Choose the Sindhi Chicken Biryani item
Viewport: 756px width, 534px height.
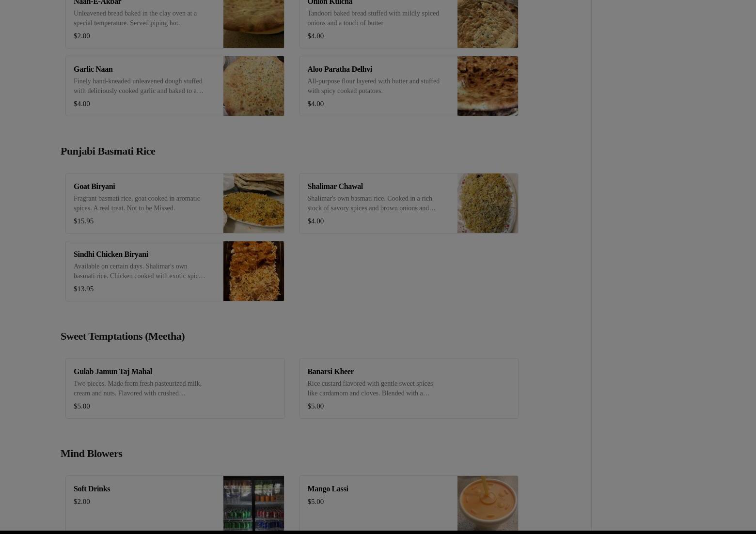(x=174, y=271)
